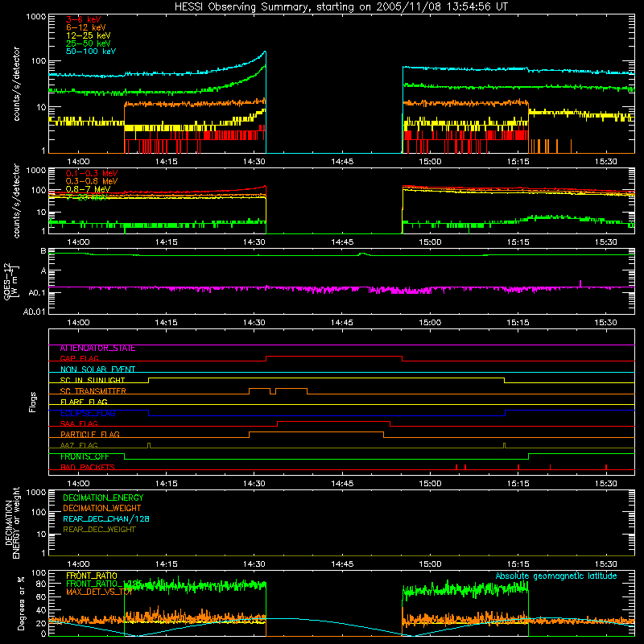Image resolution: width=644 pixels, height=644 pixels.
Task: Click the red "0.1-0.3 MeV" legend label
Action: tap(92, 173)
